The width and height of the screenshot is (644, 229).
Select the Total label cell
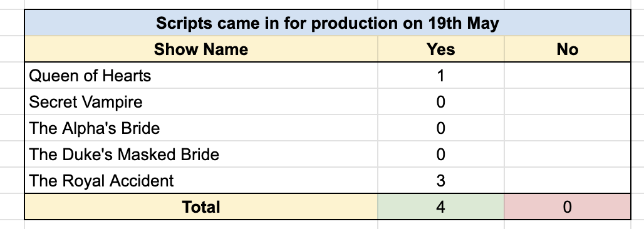click(x=201, y=206)
